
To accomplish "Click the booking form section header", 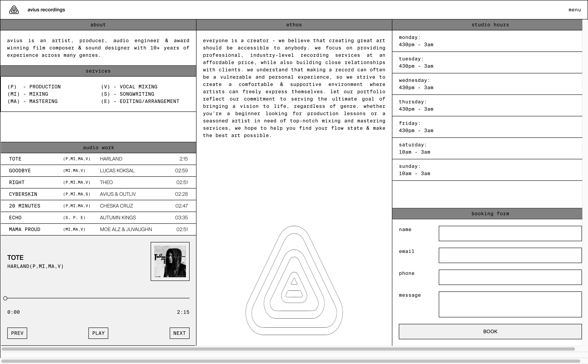I will pos(487,214).
